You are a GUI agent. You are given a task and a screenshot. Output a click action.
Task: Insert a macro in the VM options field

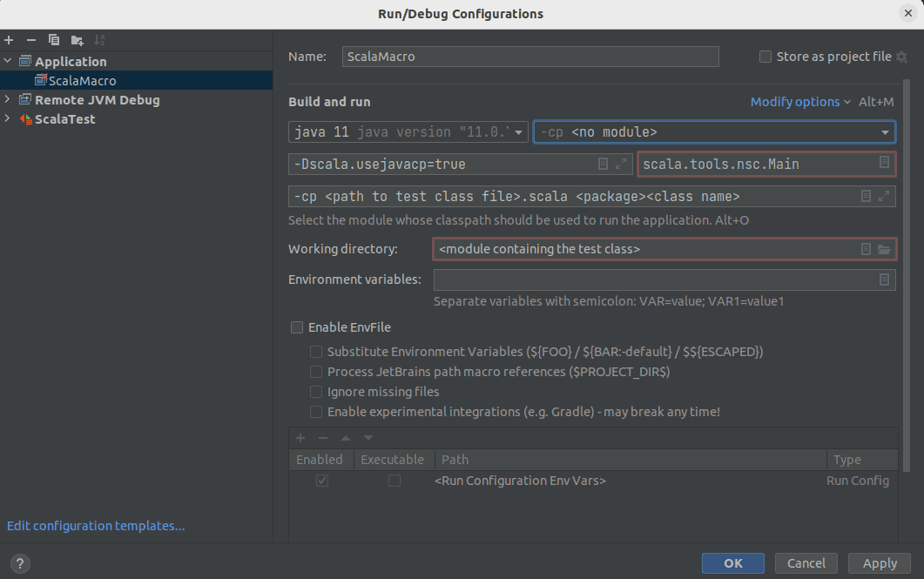(603, 164)
